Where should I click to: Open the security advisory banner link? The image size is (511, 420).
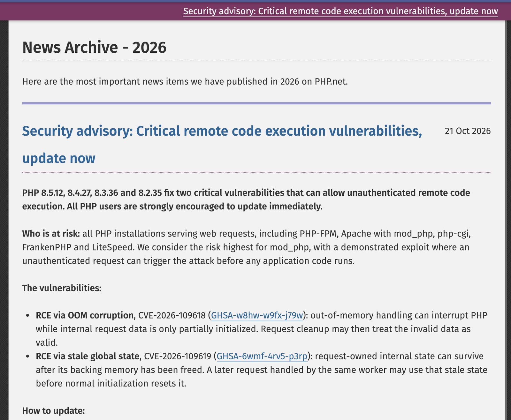340,11
